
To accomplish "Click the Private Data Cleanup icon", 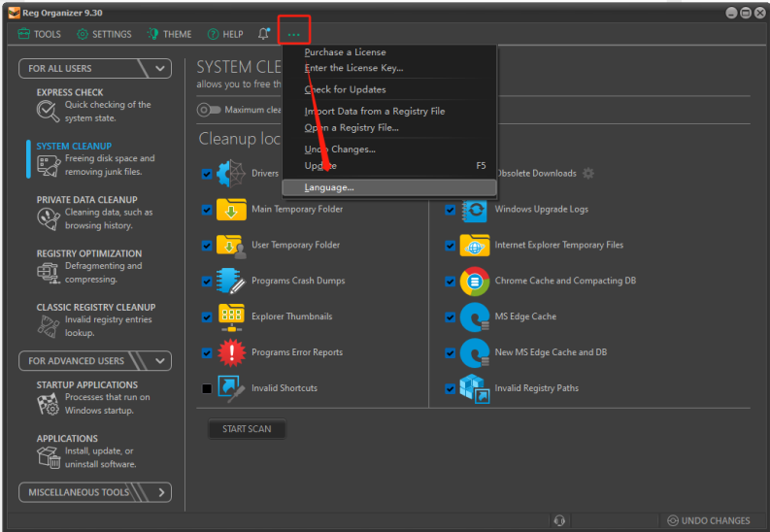I will (49, 218).
